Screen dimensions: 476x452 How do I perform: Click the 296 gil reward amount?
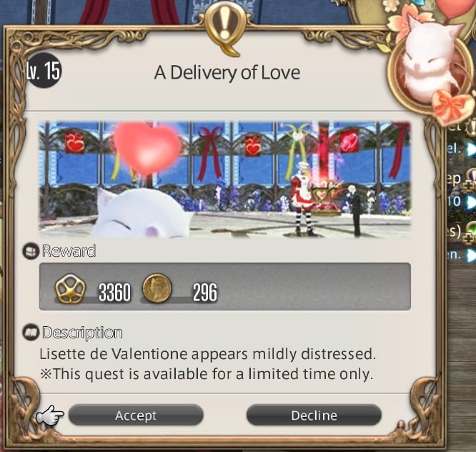pyautogui.click(x=205, y=293)
